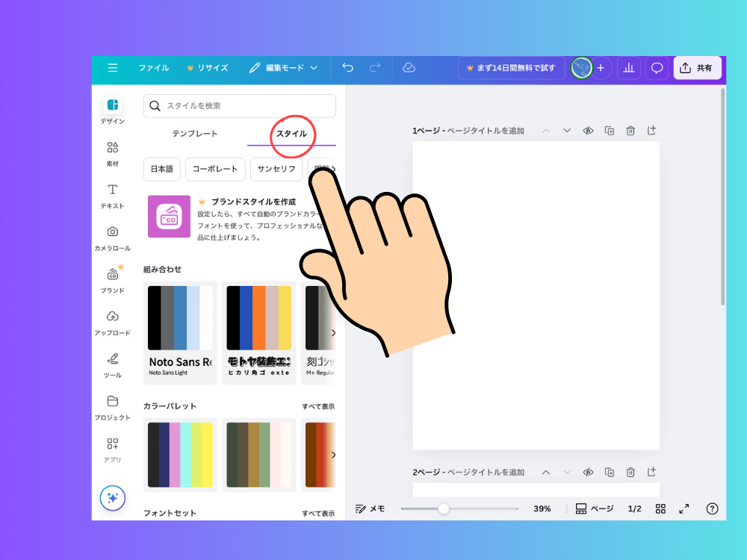Toggle grid view of pages
This screenshot has width=747, height=560.
[x=660, y=508]
